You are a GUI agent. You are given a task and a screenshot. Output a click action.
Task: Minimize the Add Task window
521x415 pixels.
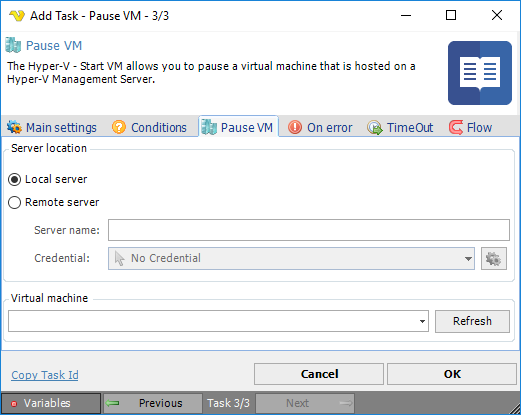pyautogui.click(x=406, y=15)
